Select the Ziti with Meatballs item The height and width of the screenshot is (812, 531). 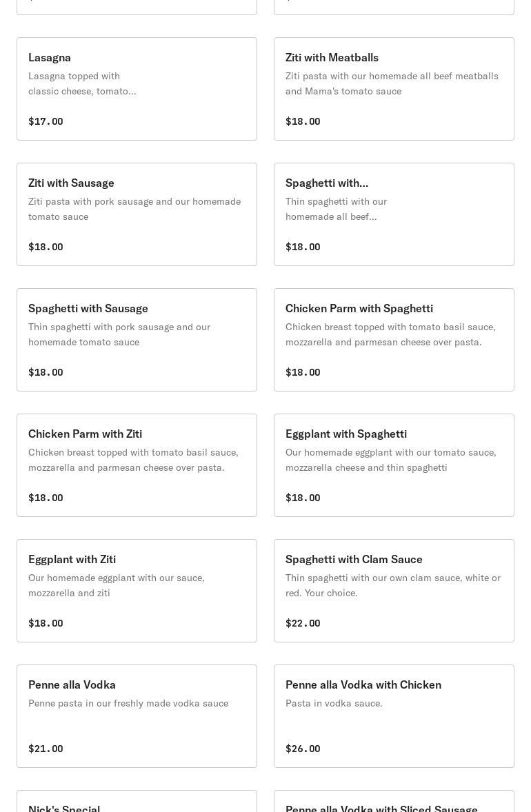[394, 89]
